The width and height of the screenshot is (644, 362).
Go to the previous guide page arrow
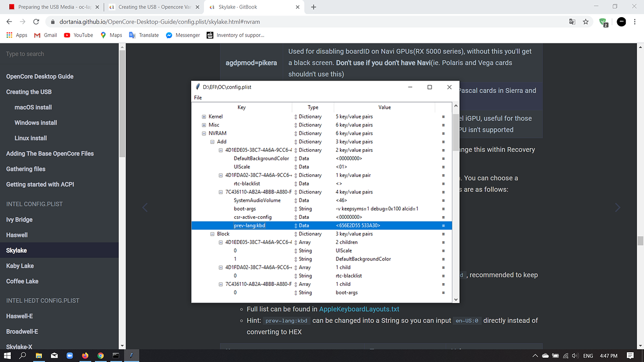(145, 209)
